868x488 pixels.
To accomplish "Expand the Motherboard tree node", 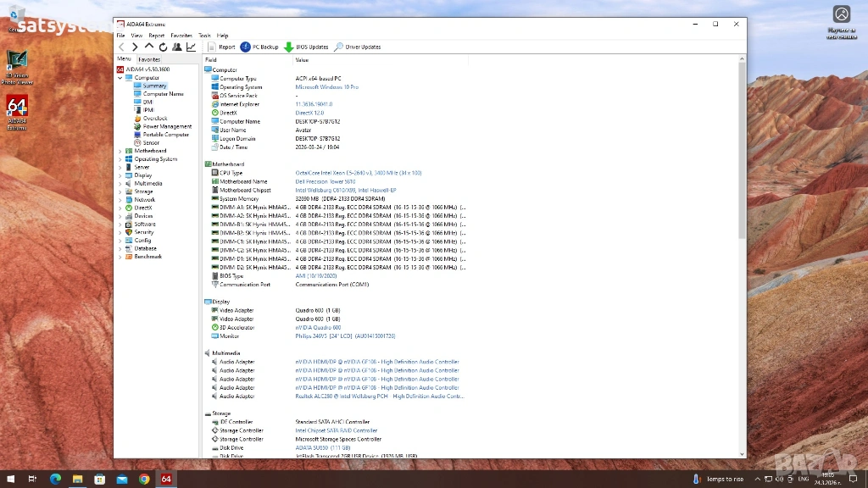I will (120, 151).
